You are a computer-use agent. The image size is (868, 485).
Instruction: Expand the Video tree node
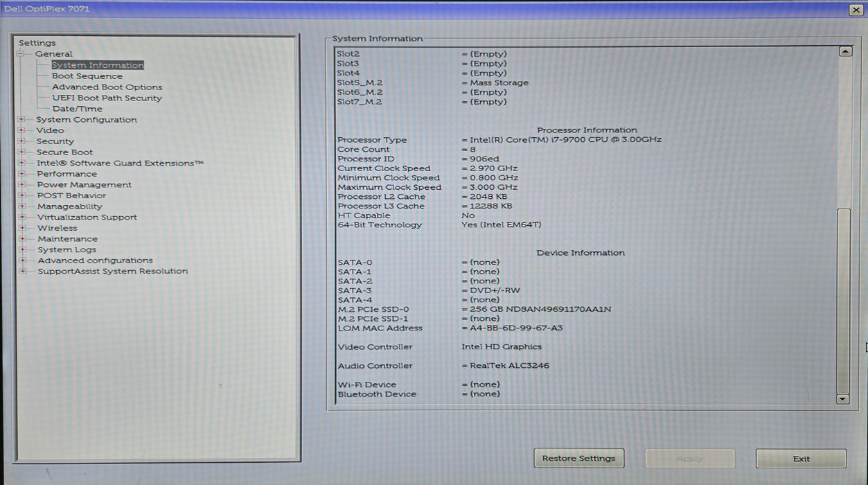21,130
